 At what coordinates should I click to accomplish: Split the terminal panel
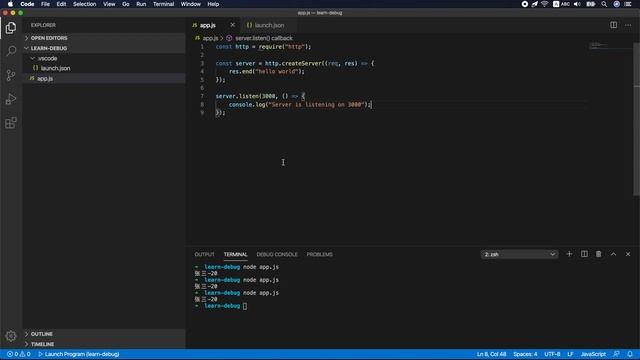pos(584,254)
